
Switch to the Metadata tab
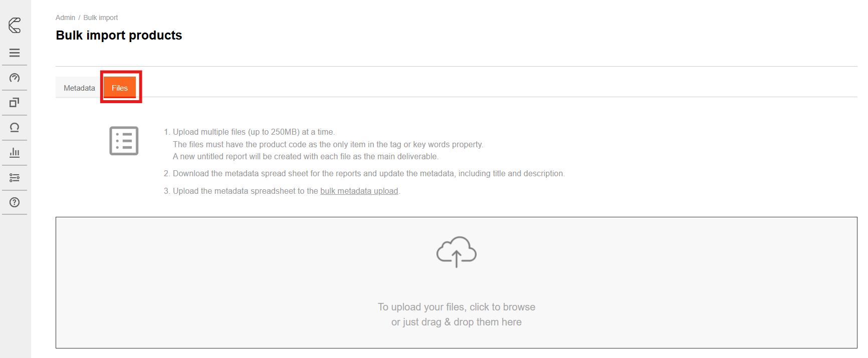79,88
